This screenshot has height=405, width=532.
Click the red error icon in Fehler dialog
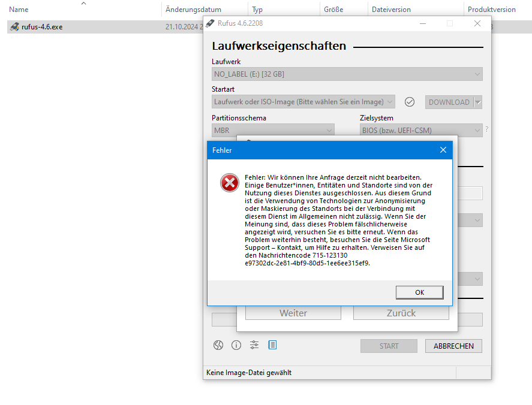pos(229,183)
